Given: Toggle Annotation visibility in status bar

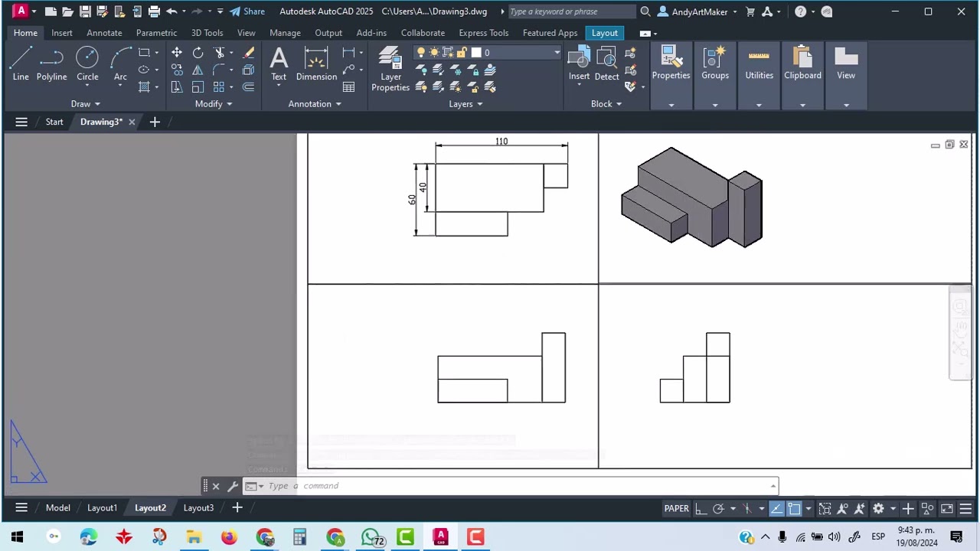Looking at the screenshot, I should click(x=843, y=508).
